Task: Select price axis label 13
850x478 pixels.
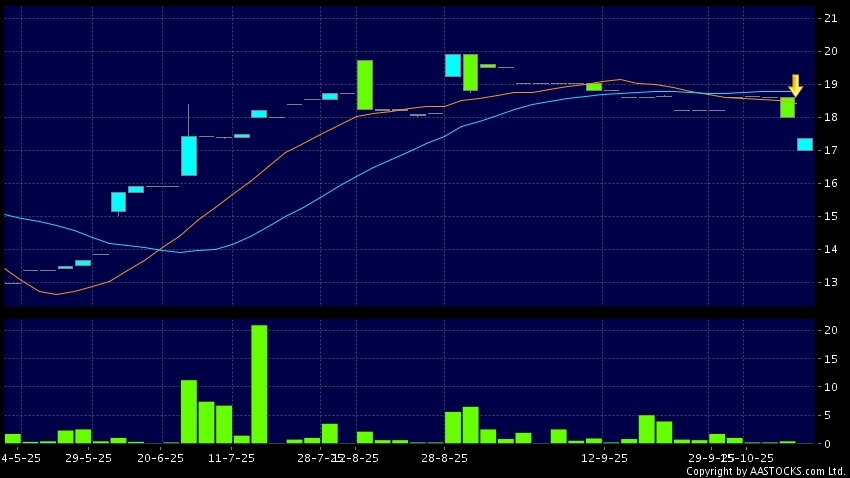Action: point(830,282)
